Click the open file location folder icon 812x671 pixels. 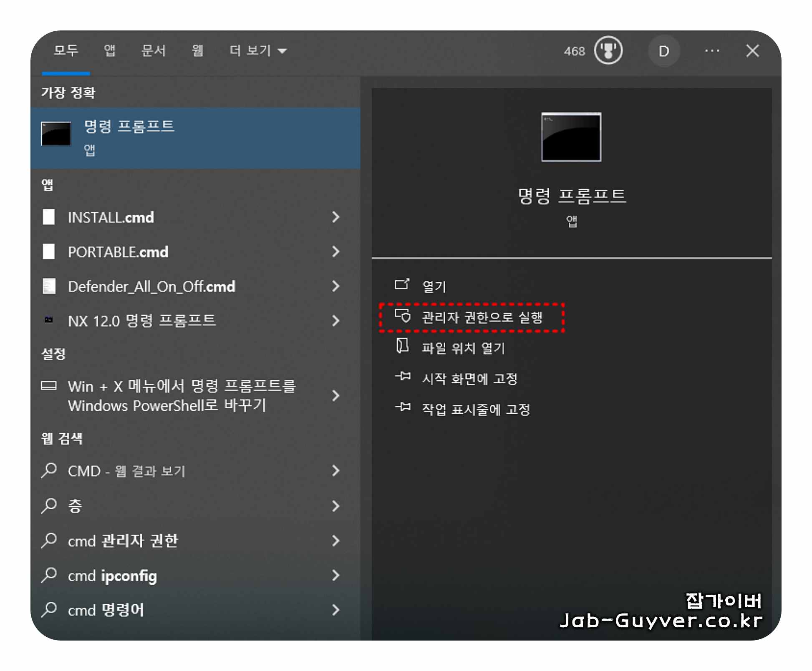click(x=402, y=346)
